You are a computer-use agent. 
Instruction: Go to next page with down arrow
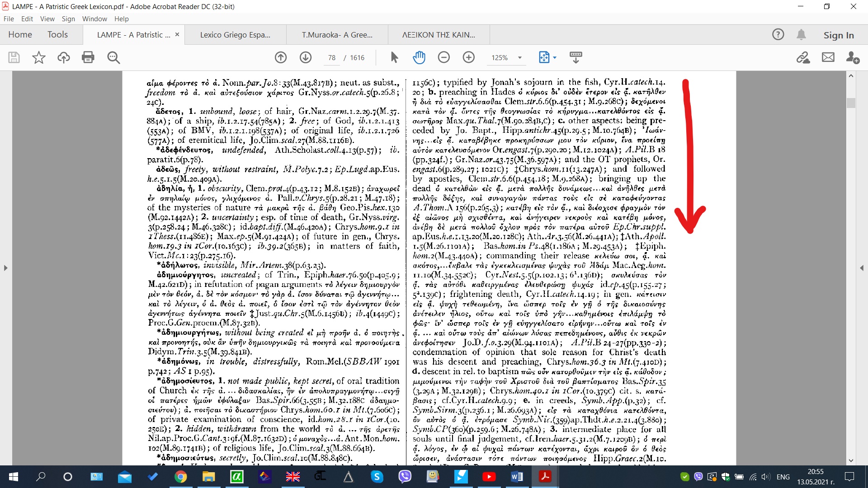coord(306,57)
